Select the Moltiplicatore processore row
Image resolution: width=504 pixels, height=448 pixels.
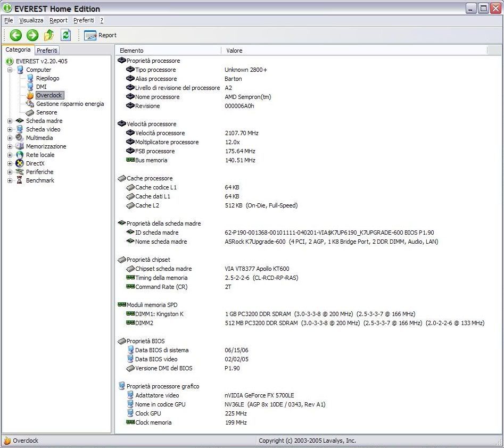pos(183,142)
